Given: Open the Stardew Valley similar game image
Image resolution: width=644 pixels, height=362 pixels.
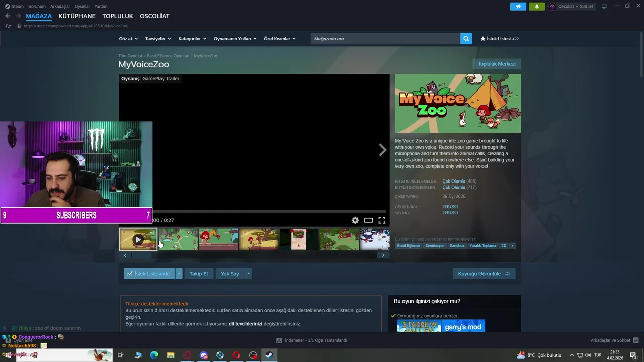Looking at the screenshot, I should pos(419,326).
